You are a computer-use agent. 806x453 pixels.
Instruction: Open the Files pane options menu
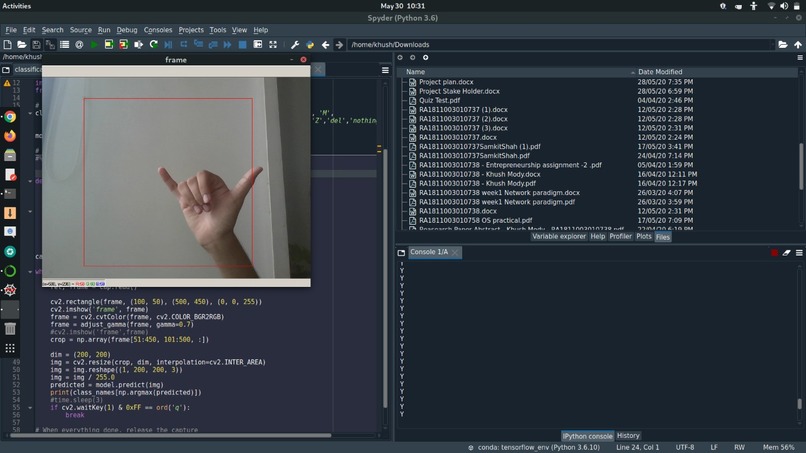click(800, 58)
